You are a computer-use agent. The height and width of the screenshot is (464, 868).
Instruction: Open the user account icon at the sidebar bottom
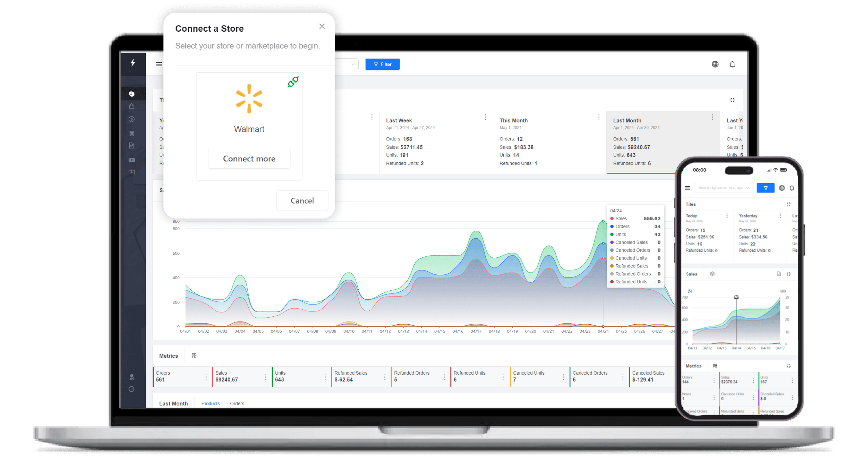point(132,377)
